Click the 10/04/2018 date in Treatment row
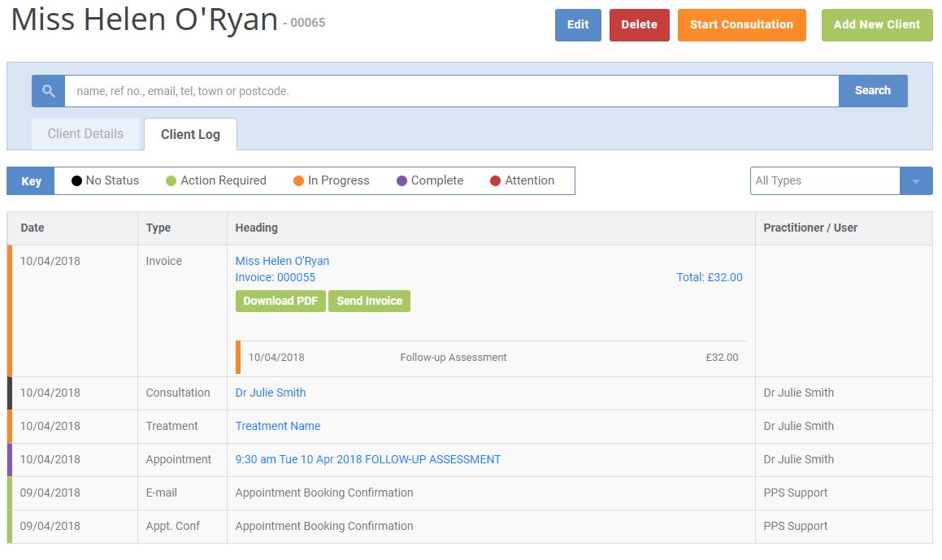Image resolution: width=942 pixels, height=560 pixels. click(50, 426)
